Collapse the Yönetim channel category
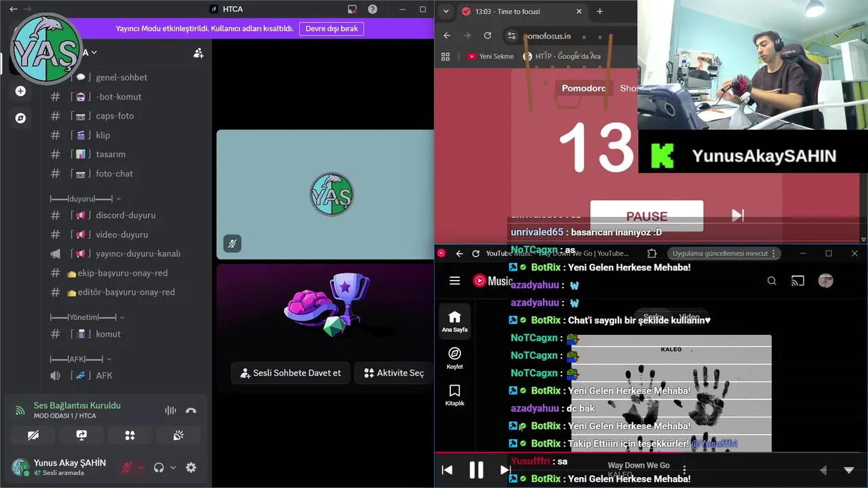868x488 pixels. coord(87,317)
